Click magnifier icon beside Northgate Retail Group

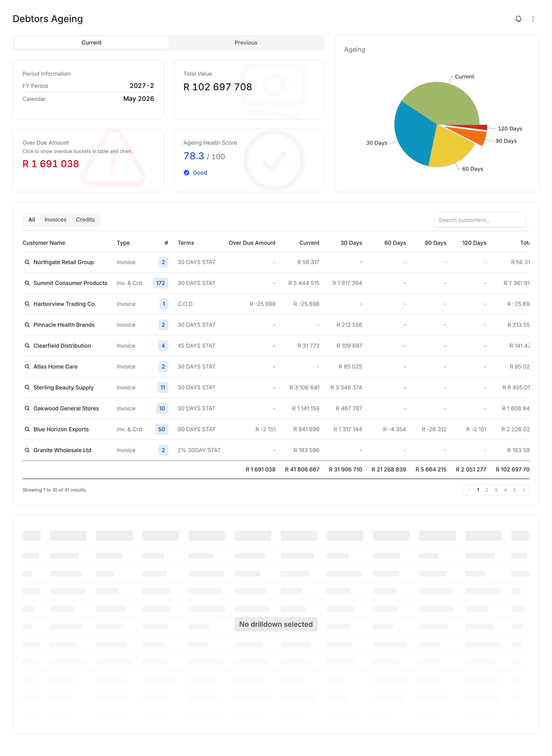tap(27, 262)
